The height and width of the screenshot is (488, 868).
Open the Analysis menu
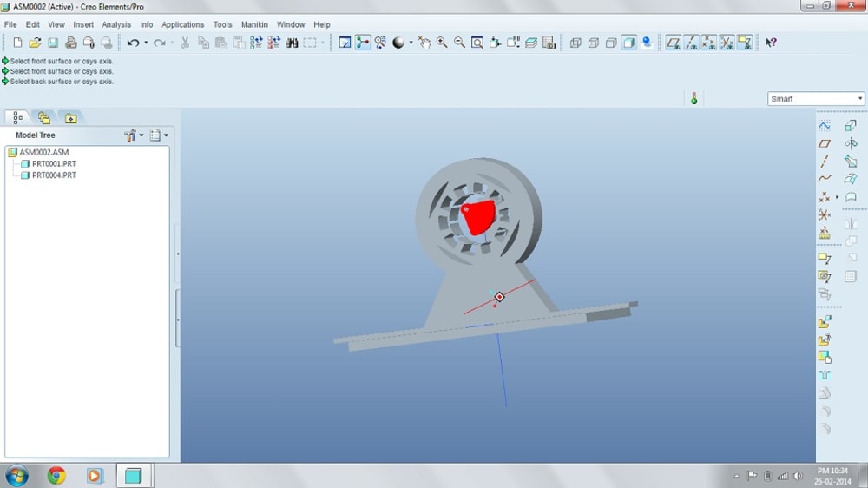click(116, 24)
